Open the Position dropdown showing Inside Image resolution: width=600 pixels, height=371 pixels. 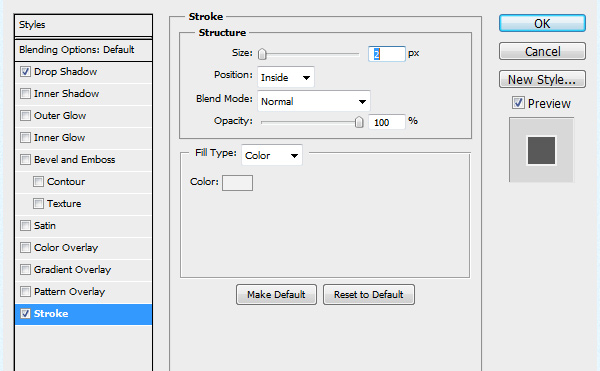(286, 77)
